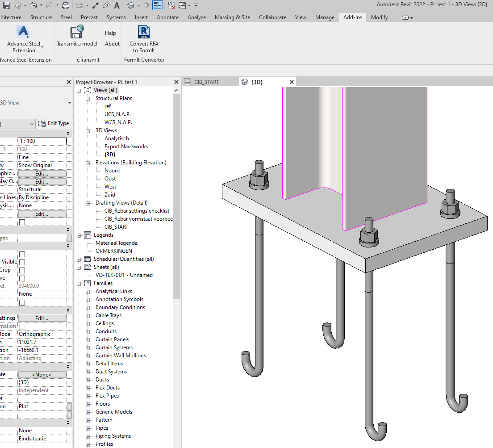This screenshot has width=493, height=448.
Task: Open the Print tool
Action: click(x=66, y=5)
